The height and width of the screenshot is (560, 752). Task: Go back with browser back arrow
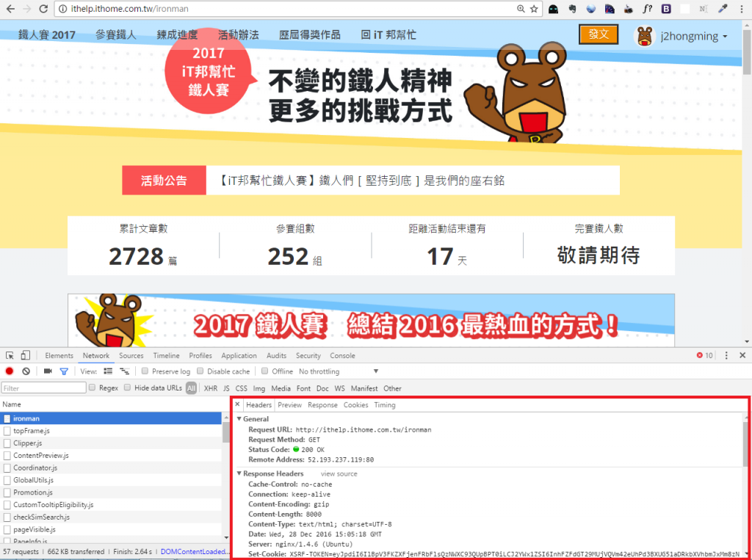coord(10,9)
